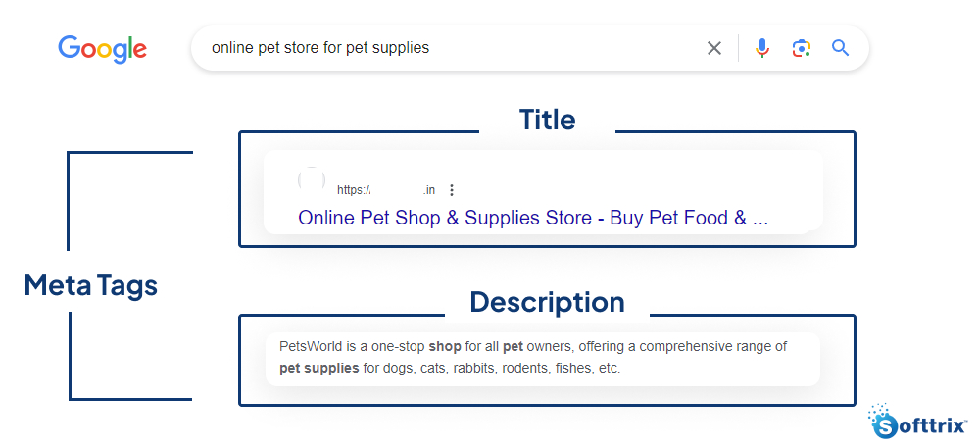This screenshot has width=980, height=448.
Task: Select the Title heading label
Action: pos(547,120)
